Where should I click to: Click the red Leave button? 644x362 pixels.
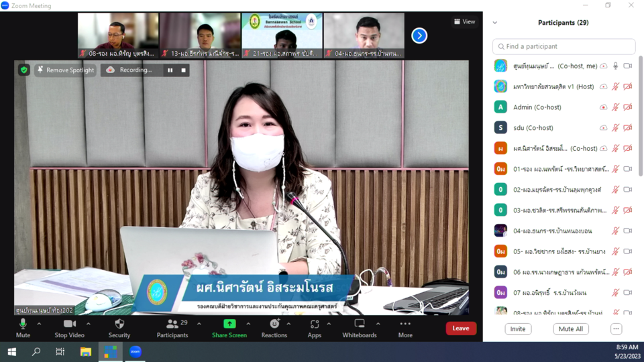point(461,328)
